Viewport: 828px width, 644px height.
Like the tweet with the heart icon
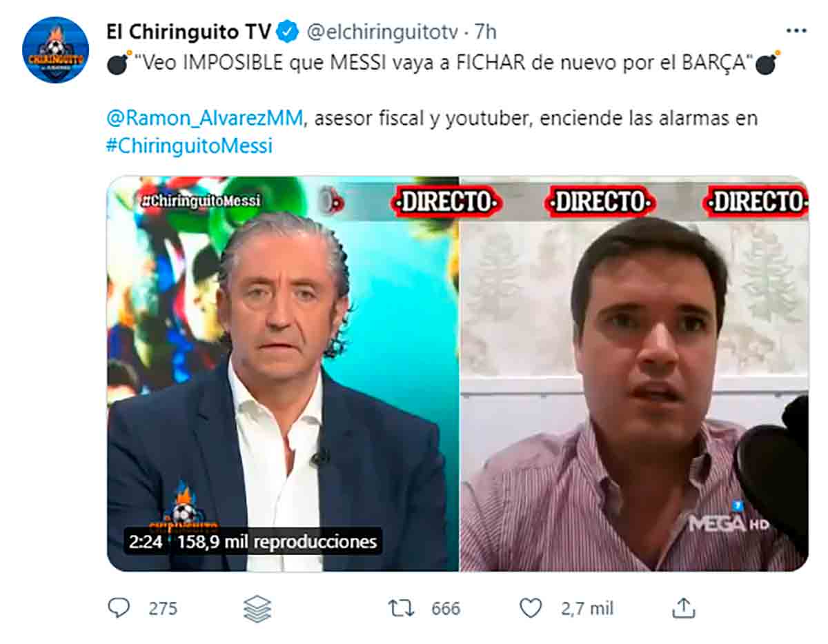(x=530, y=608)
